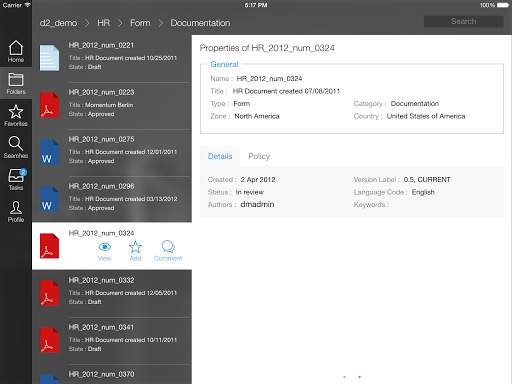Navigate to Form in the breadcrumb
The image size is (512, 384).
[x=140, y=23]
